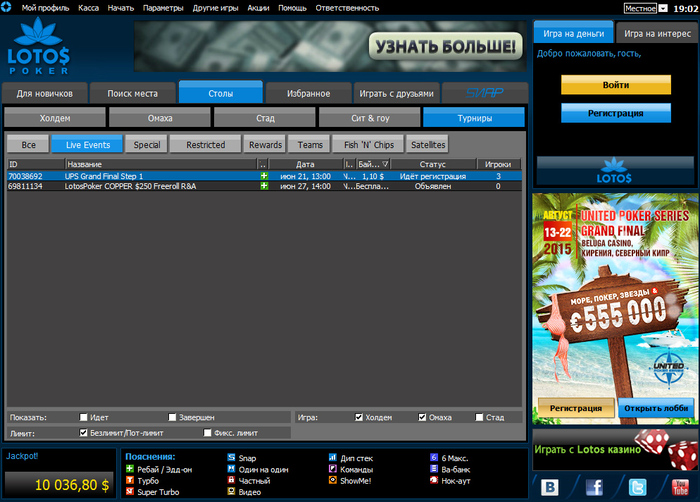Switch to Игра на интерес tab
The height and width of the screenshot is (502, 700).
coord(657,33)
